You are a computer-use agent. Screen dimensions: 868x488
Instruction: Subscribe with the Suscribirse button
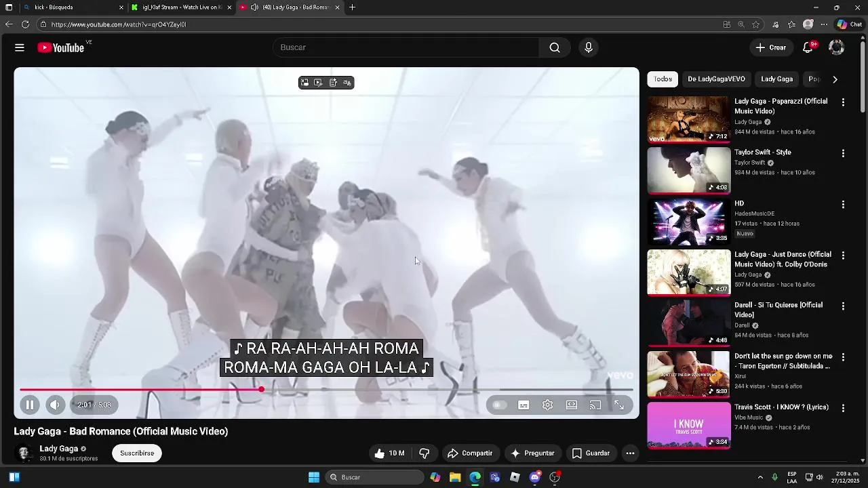[x=137, y=453]
